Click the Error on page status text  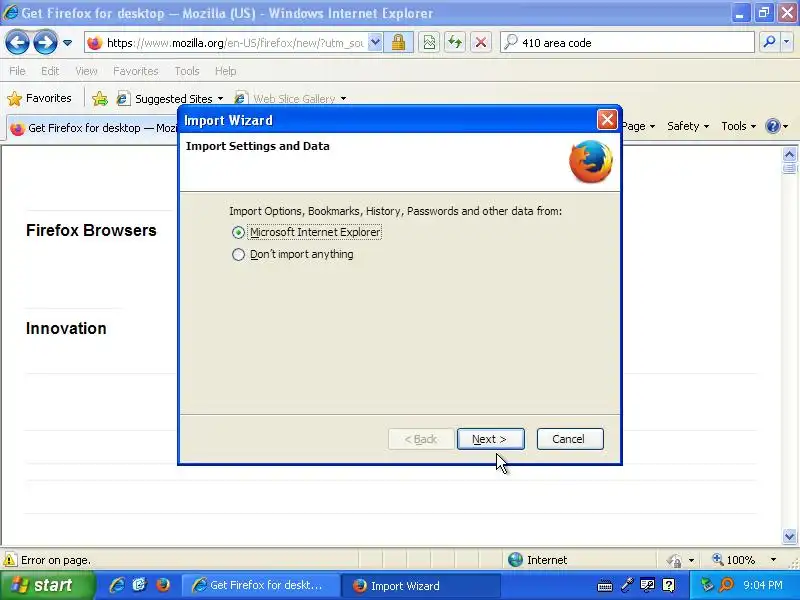(56, 560)
